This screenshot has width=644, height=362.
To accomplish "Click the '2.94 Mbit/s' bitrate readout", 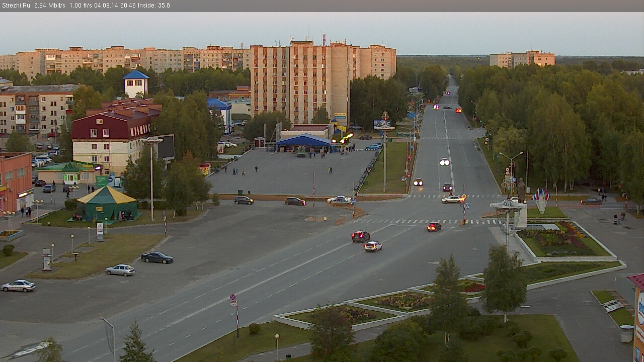I will click(50, 6).
